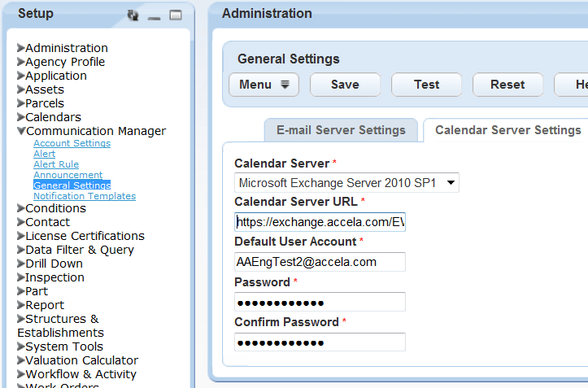Collapse the Communication Manager tree node
The width and height of the screenshot is (588, 388).
(x=21, y=131)
